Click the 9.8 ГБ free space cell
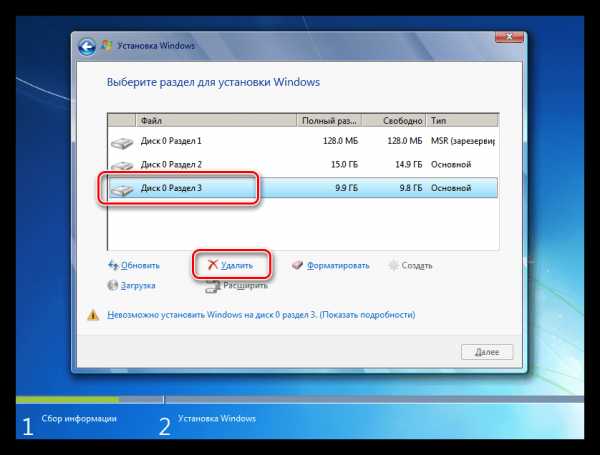Image resolution: width=600 pixels, height=455 pixels. pyautogui.click(x=411, y=188)
